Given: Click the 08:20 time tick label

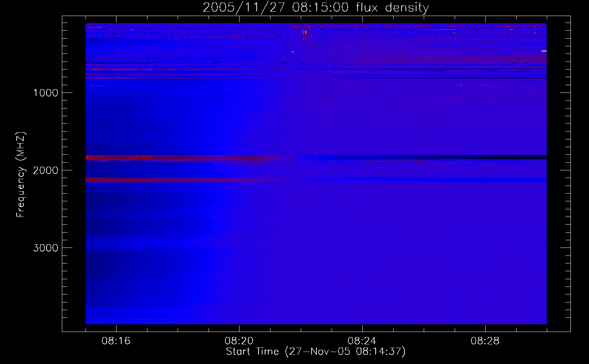Looking at the screenshot, I should 239,341.
